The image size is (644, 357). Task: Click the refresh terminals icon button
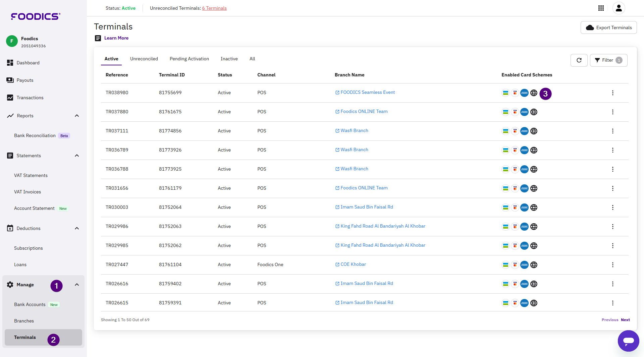[x=579, y=60]
